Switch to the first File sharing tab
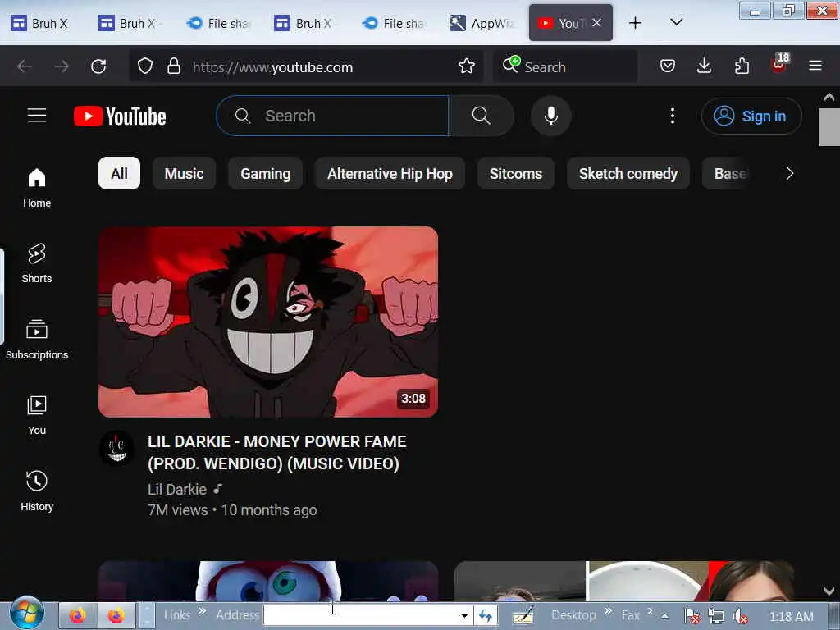840x630 pixels. [220, 23]
